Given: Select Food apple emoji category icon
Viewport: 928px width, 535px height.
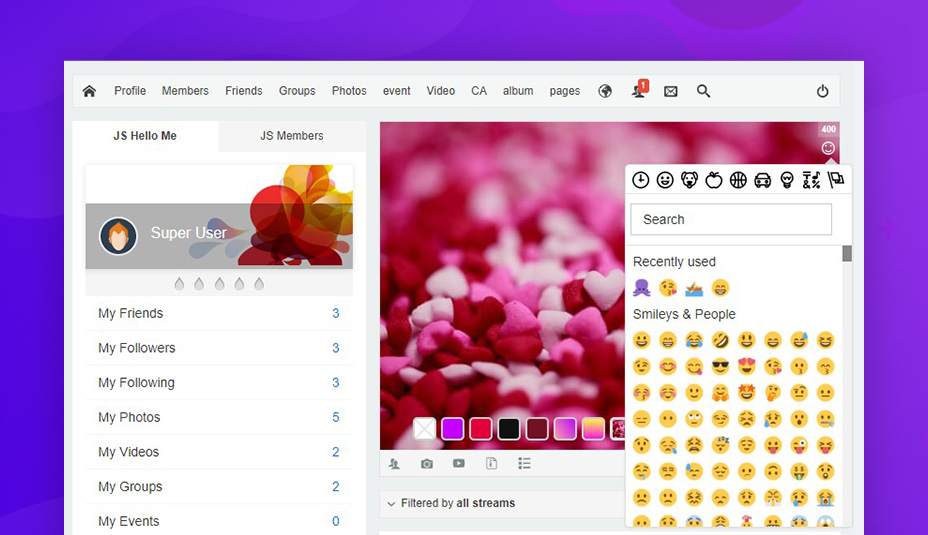Looking at the screenshot, I should click(714, 180).
